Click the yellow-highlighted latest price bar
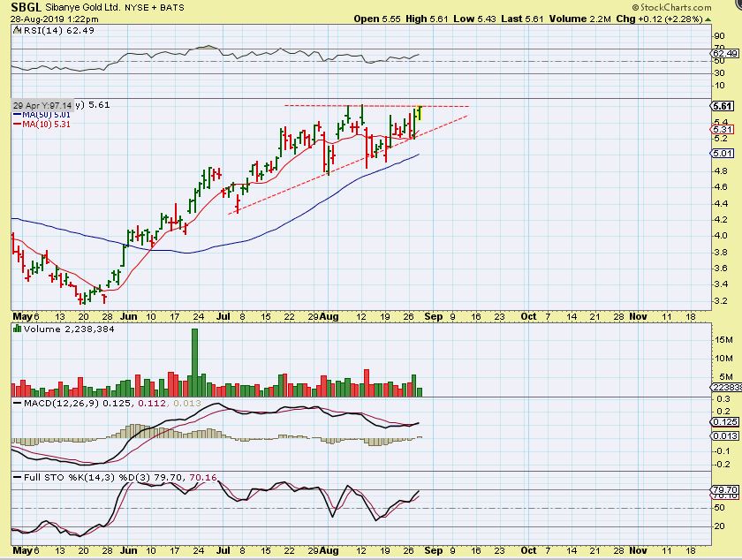Image resolution: width=742 pixels, height=560 pixels. coord(420,113)
